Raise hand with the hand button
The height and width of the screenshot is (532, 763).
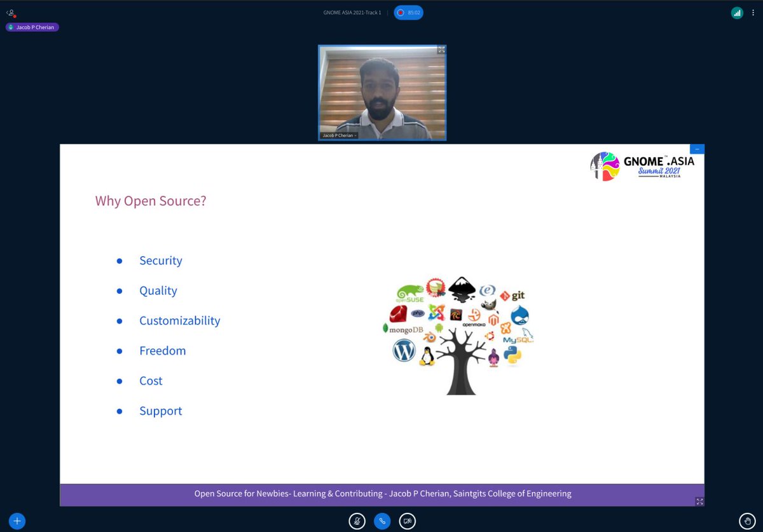pyautogui.click(x=748, y=521)
